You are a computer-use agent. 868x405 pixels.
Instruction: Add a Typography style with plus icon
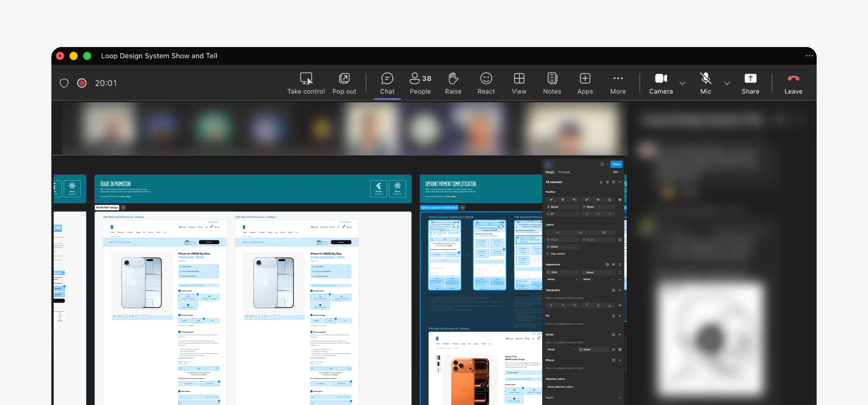pyautogui.click(x=620, y=290)
